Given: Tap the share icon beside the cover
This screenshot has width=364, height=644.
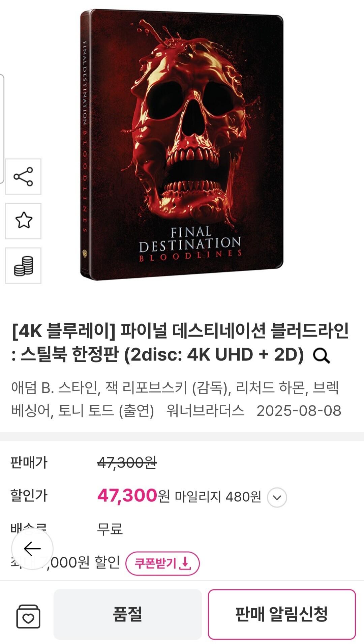Looking at the screenshot, I should pyautogui.click(x=23, y=176).
